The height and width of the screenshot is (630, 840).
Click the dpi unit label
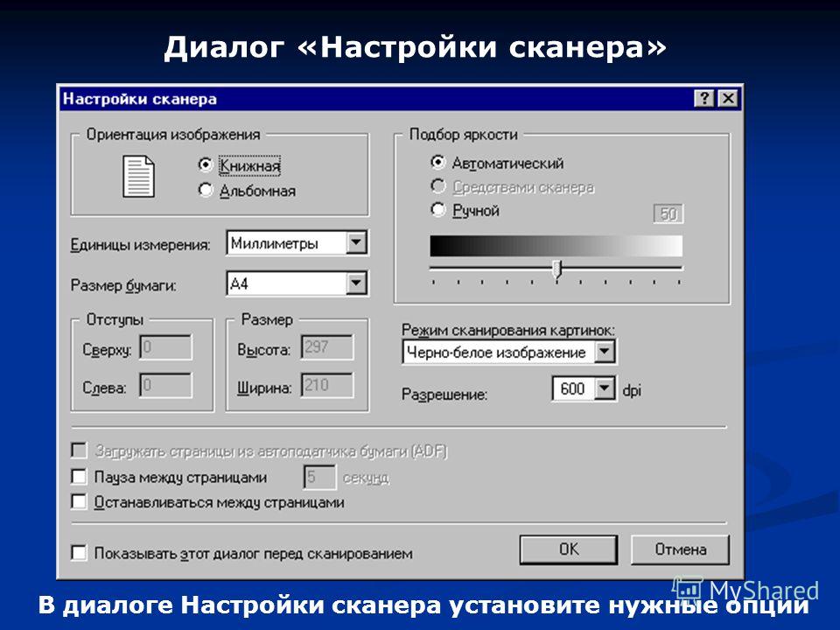(632, 390)
